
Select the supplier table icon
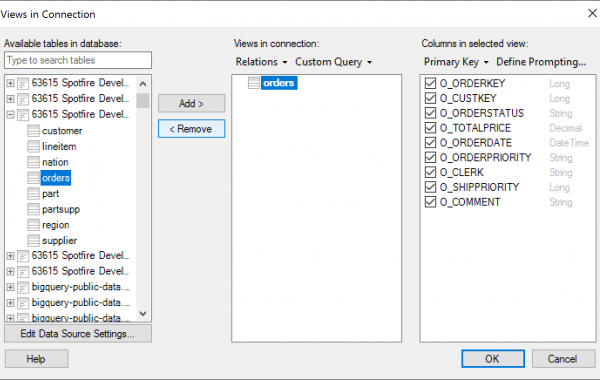[33, 241]
